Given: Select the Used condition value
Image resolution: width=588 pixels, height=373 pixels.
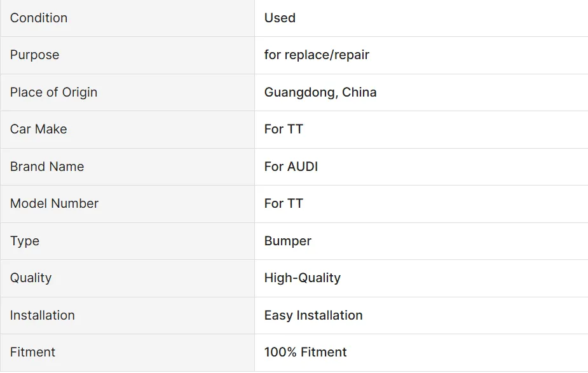Looking at the screenshot, I should [280, 18].
